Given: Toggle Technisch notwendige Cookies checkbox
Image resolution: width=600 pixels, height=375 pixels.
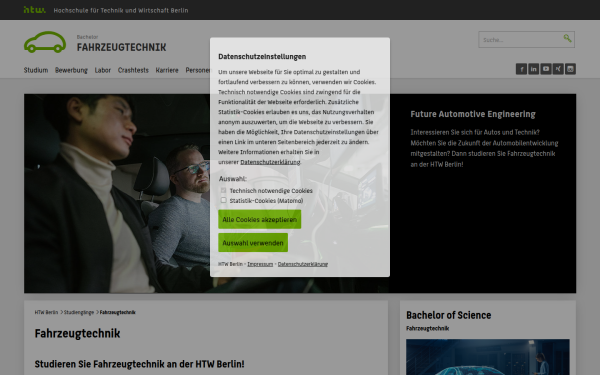Looking at the screenshot, I should 223,190.
